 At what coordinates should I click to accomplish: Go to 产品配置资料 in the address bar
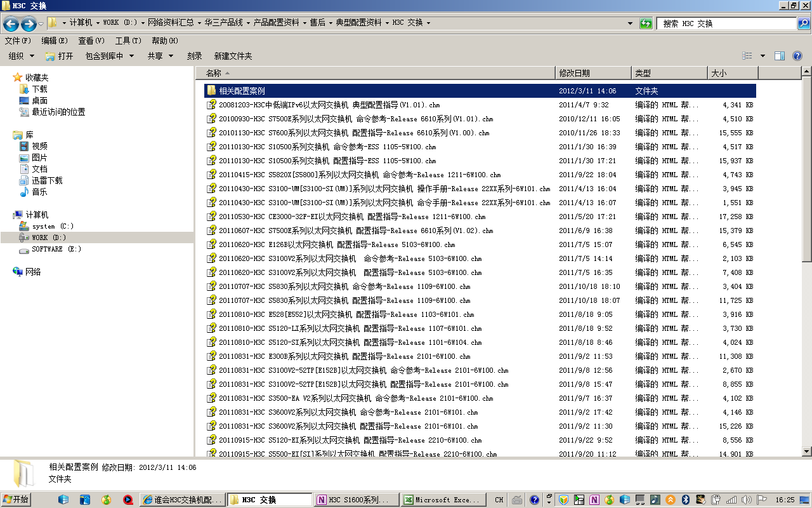tap(276, 23)
